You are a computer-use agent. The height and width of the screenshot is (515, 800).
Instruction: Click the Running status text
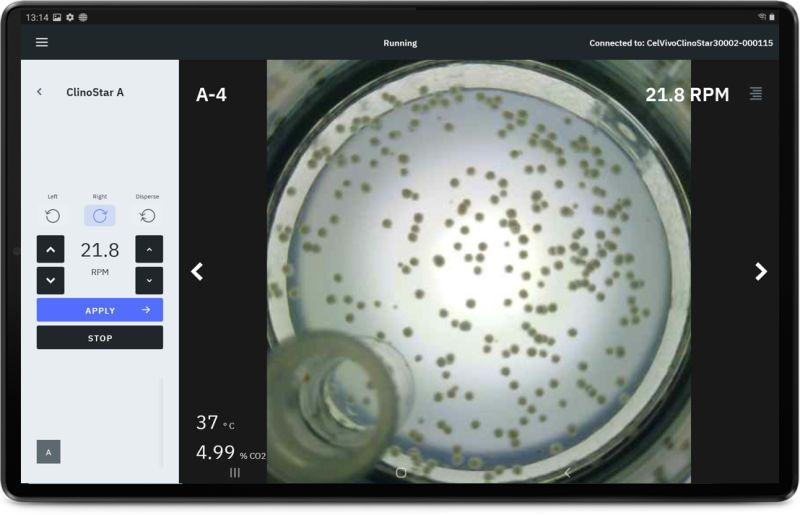(400, 43)
